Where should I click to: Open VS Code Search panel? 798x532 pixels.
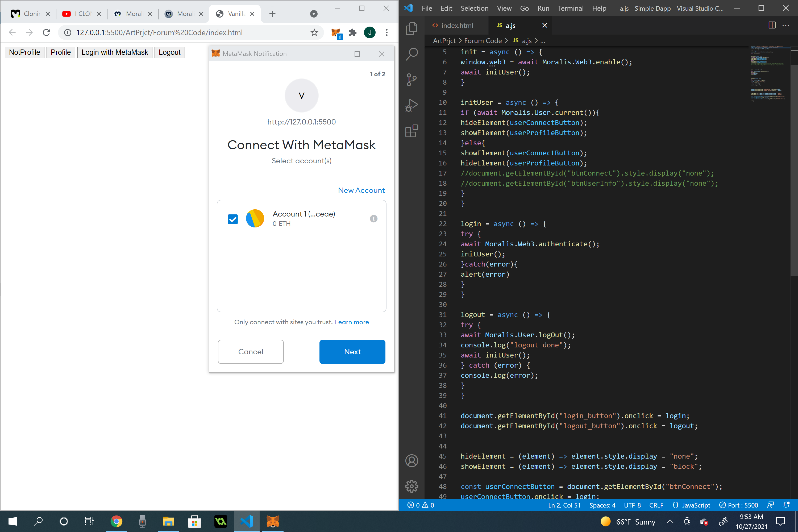tap(412, 54)
